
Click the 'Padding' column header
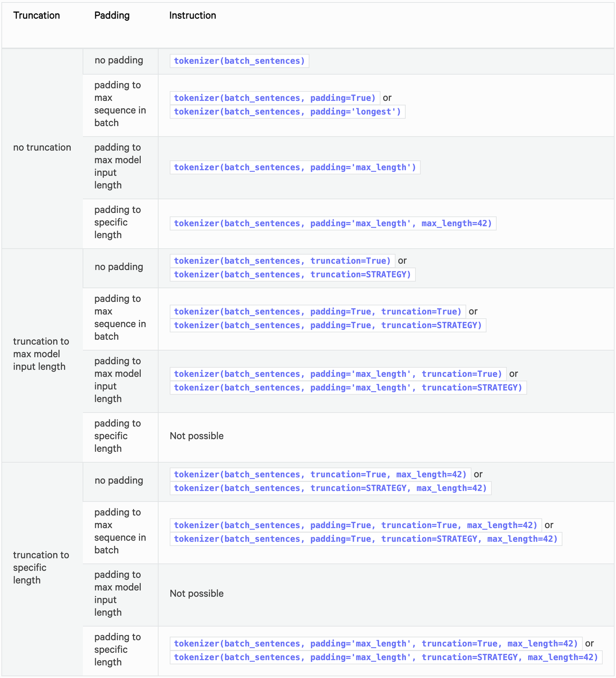pyautogui.click(x=112, y=15)
